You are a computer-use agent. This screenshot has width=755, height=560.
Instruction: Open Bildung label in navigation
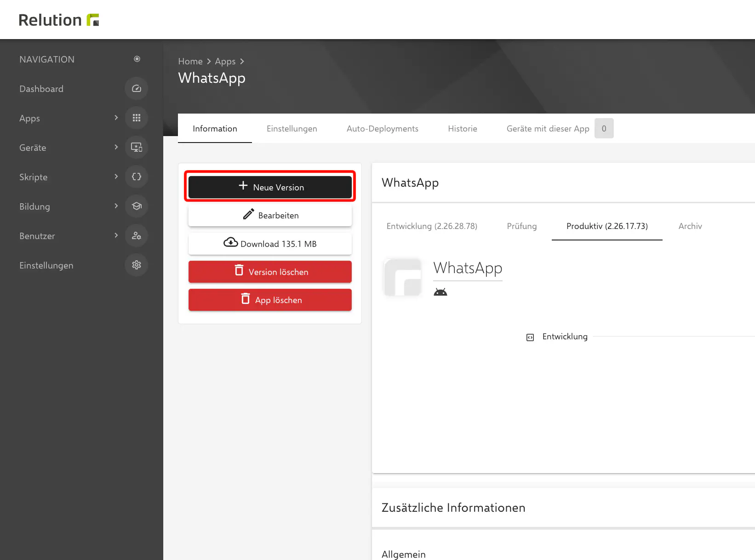(x=34, y=206)
